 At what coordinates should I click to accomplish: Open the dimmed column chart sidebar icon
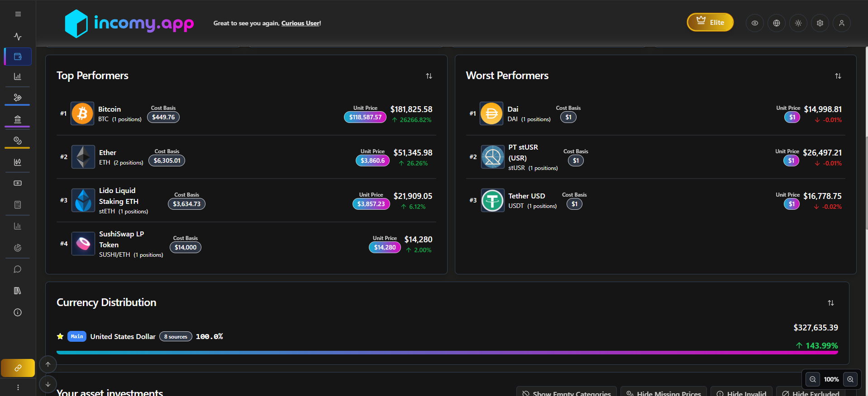tap(18, 226)
